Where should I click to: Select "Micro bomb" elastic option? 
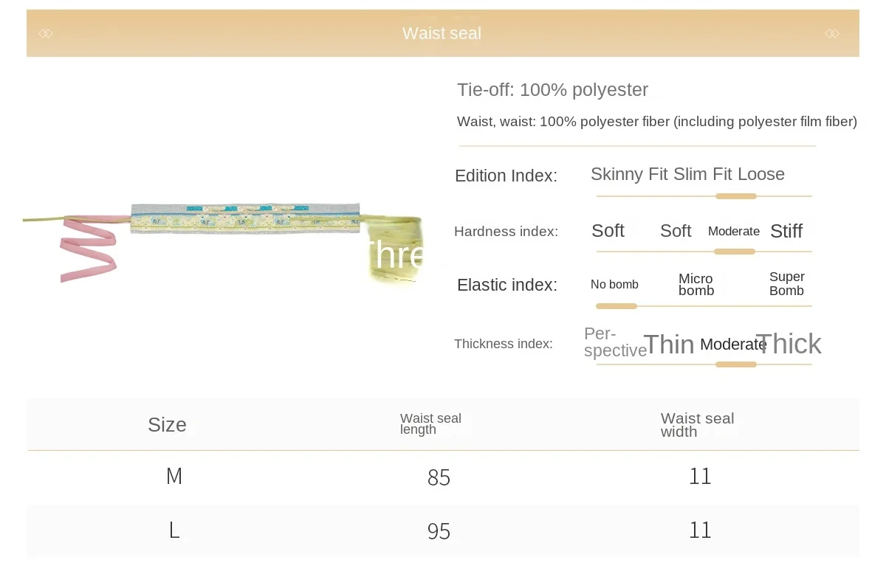tap(696, 285)
